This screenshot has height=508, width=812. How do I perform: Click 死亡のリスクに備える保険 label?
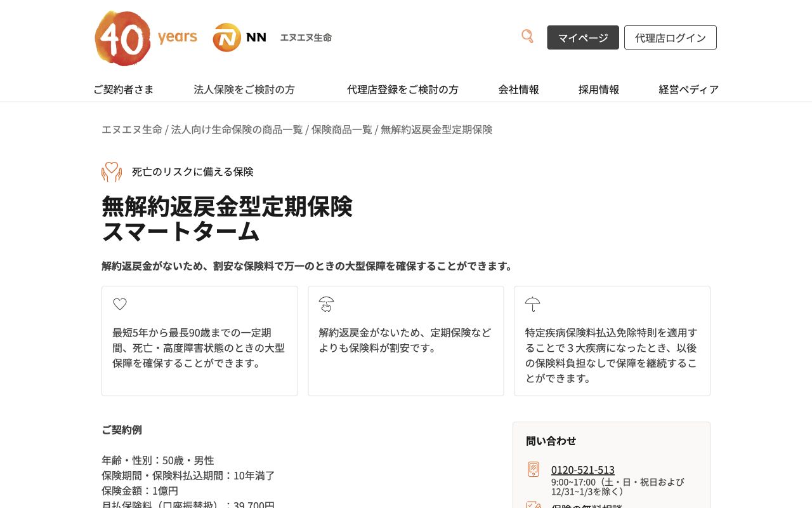[x=193, y=171]
